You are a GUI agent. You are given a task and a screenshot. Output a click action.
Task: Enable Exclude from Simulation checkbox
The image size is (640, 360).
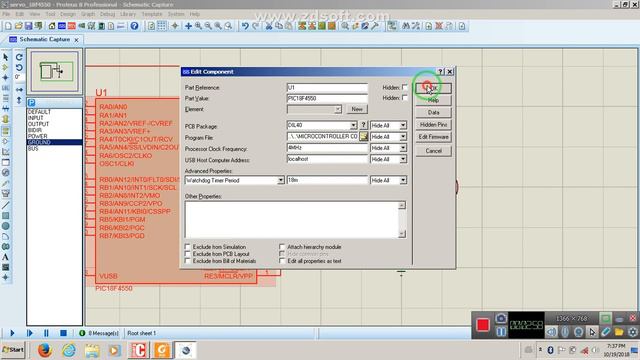[188, 247]
